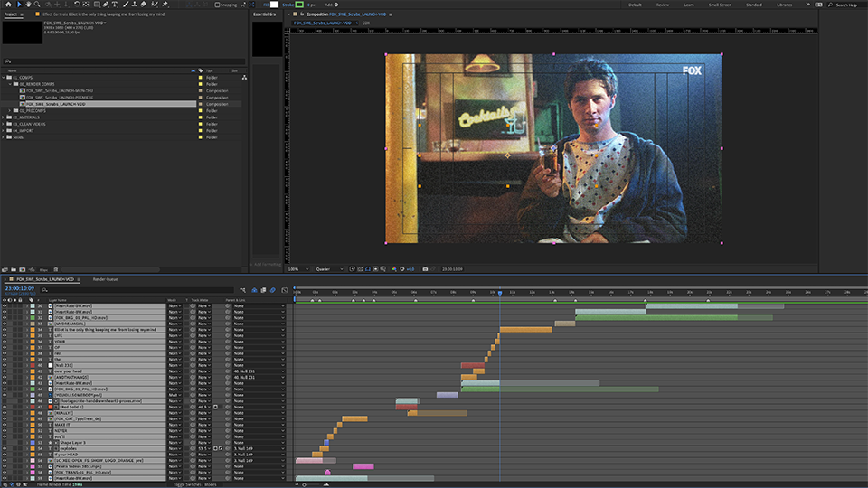Open the Quarter resolution dropdown
Viewport: 868px width, 488px height.
(329, 269)
